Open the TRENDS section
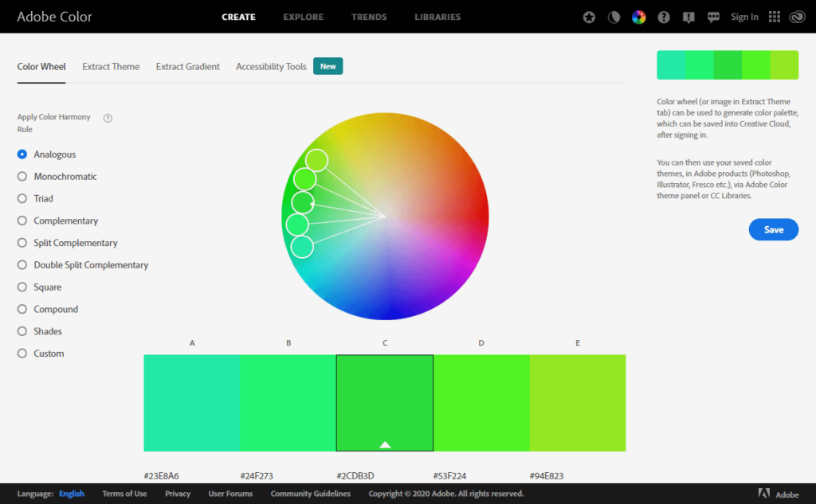 pyautogui.click(x=369, y=18)
